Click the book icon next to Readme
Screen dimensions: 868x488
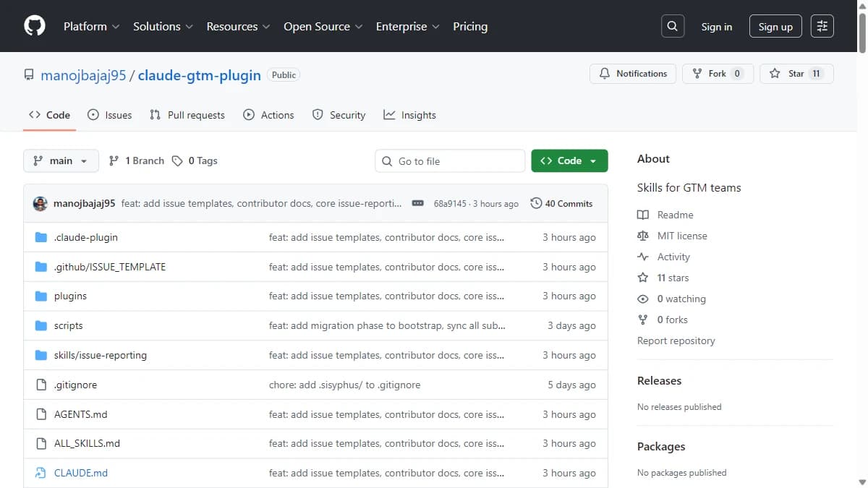coord(643,215)
